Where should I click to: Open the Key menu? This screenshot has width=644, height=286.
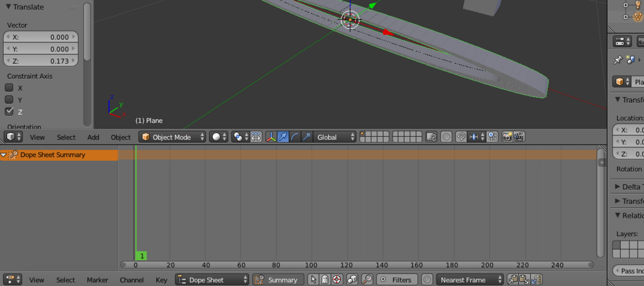[162, 280]
